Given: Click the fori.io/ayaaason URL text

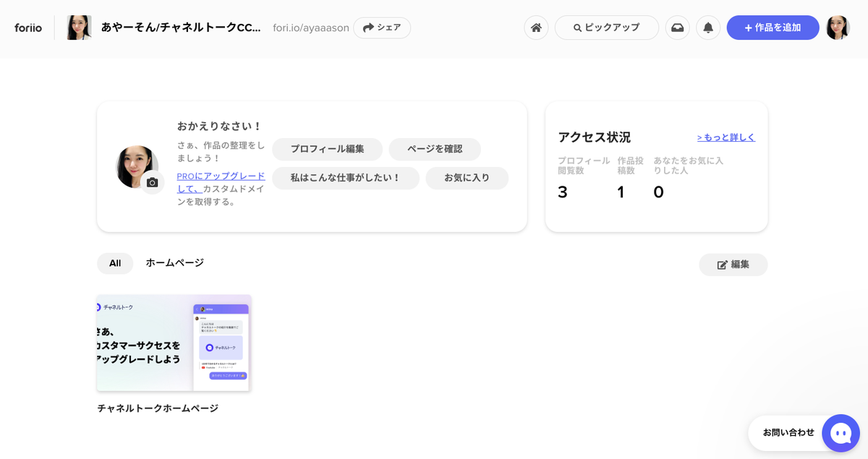Looking at the screenshot, I should [311, 28].
